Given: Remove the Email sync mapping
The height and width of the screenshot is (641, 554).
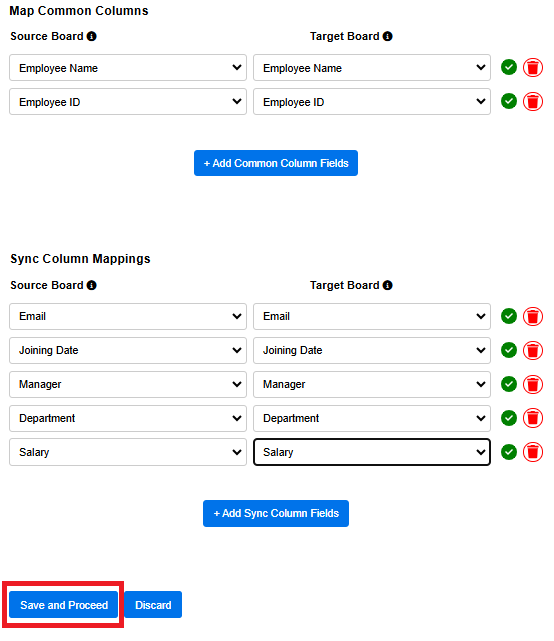Looking at the screenshot, I should coord(533,316).
